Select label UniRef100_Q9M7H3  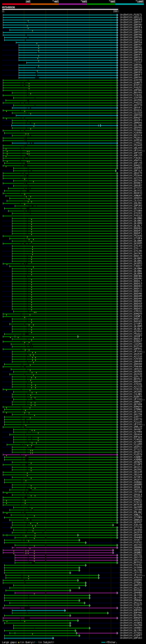pos(131,78)
